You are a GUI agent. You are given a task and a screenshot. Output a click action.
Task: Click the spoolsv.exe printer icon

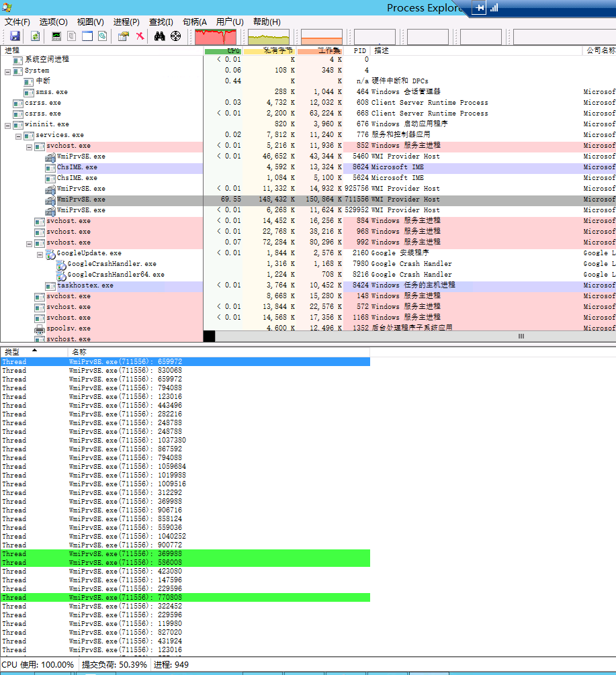coord(40,329)
